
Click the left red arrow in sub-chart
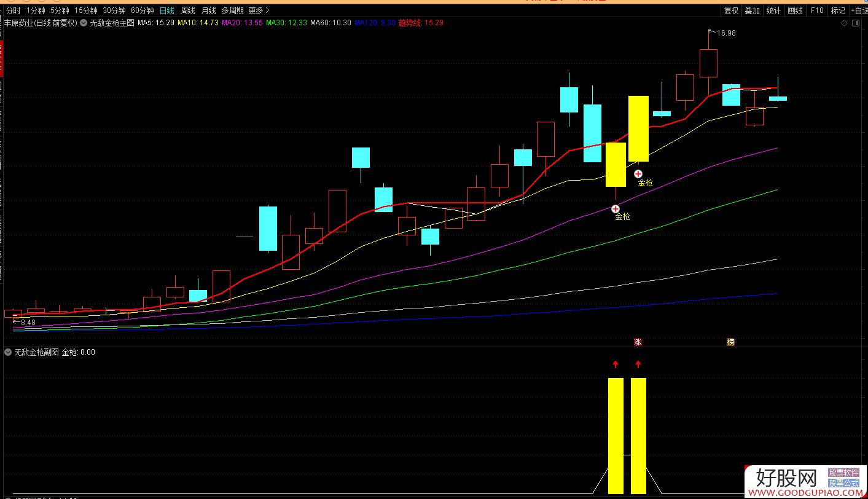616,364
